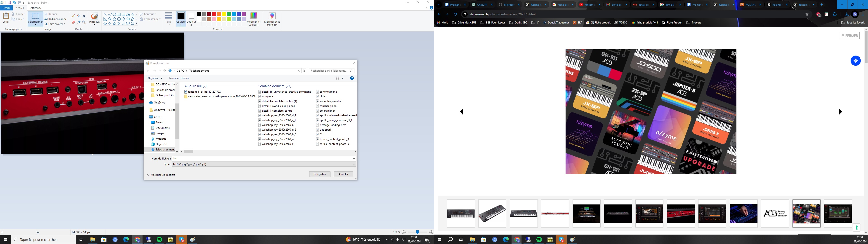Open Spotify from the left taskbar
Screen dimensions: 868x244
(x=159, y=240)
